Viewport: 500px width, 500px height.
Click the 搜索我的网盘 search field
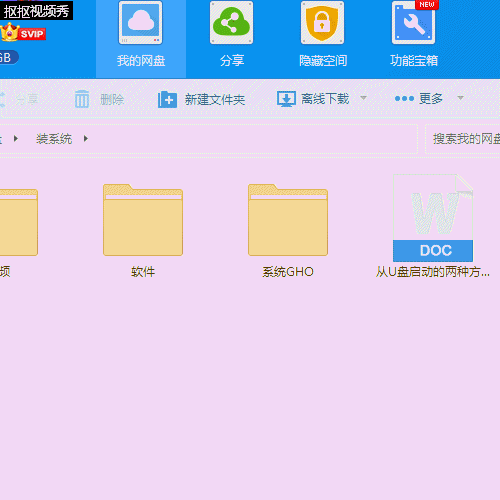[463, 139]
